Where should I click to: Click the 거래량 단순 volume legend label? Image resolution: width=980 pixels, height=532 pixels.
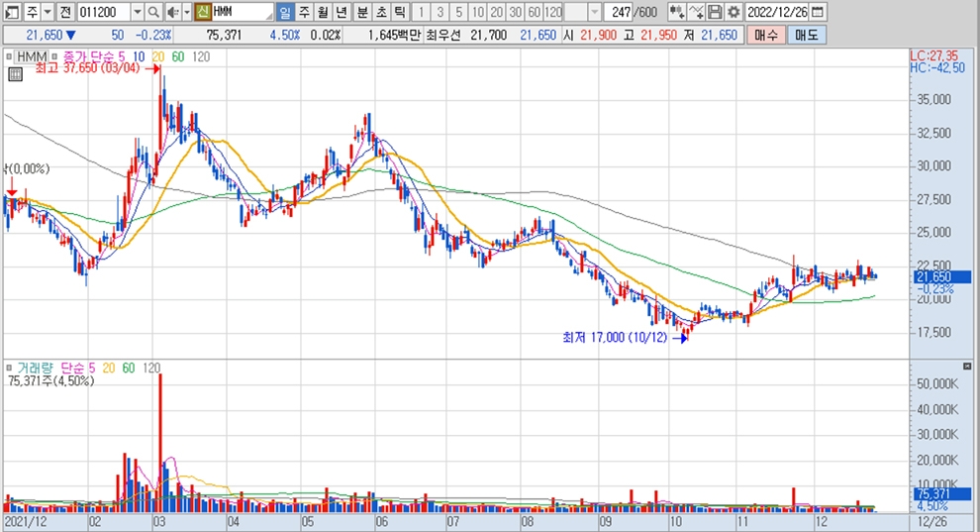point(51,369)
